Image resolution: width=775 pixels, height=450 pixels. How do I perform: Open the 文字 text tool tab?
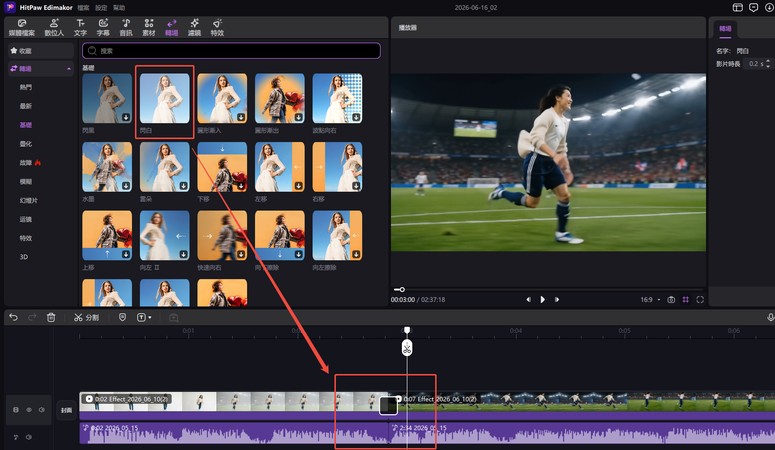(80, 27)
